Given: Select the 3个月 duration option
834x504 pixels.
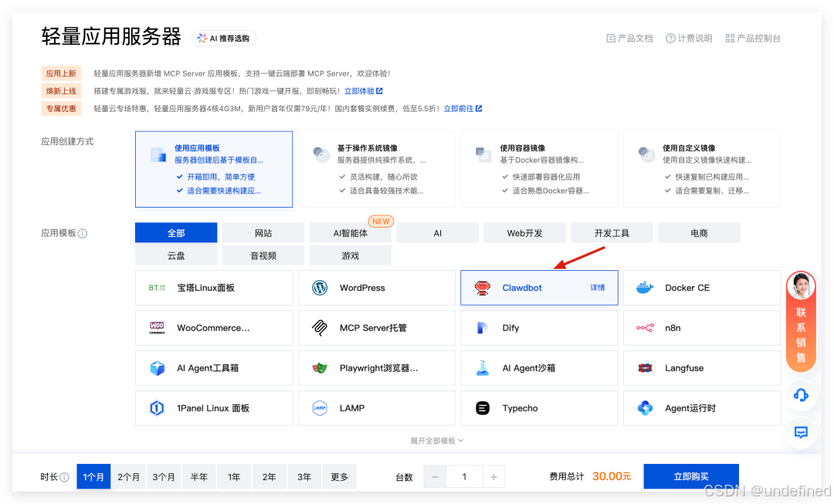Looking at the screenshot, I should click(x=164, y=476).
